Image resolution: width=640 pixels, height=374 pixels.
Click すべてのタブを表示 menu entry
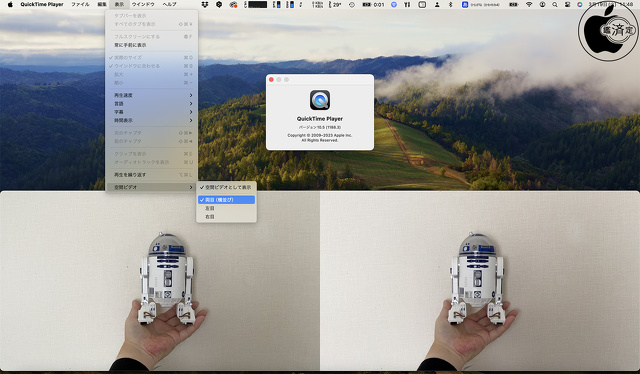[x=151, y=24]
